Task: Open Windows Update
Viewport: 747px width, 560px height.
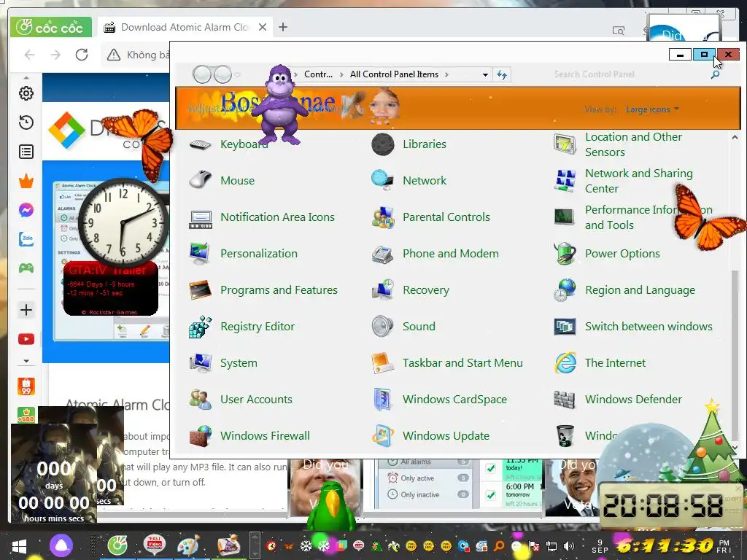Action: pos(430,436)
